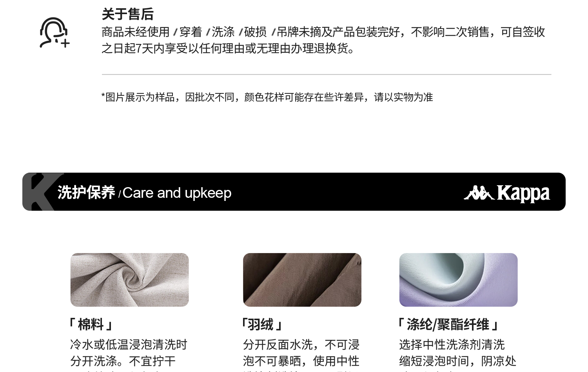The width and height of the screenshot is (588, 372).
Task: Open the brown down fabric thumbnail
Action: click(x=302, y=280)
